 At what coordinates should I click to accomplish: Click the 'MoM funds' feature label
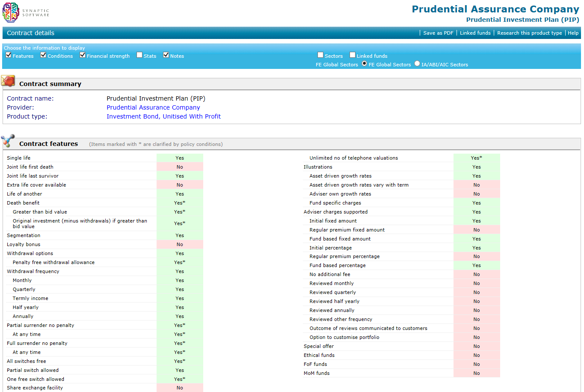317,373
